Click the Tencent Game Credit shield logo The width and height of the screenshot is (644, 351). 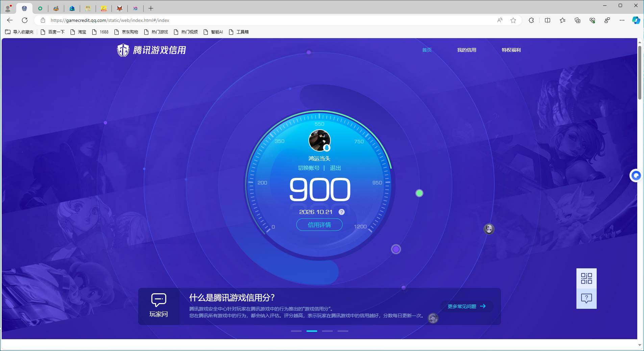click(123, 50)
